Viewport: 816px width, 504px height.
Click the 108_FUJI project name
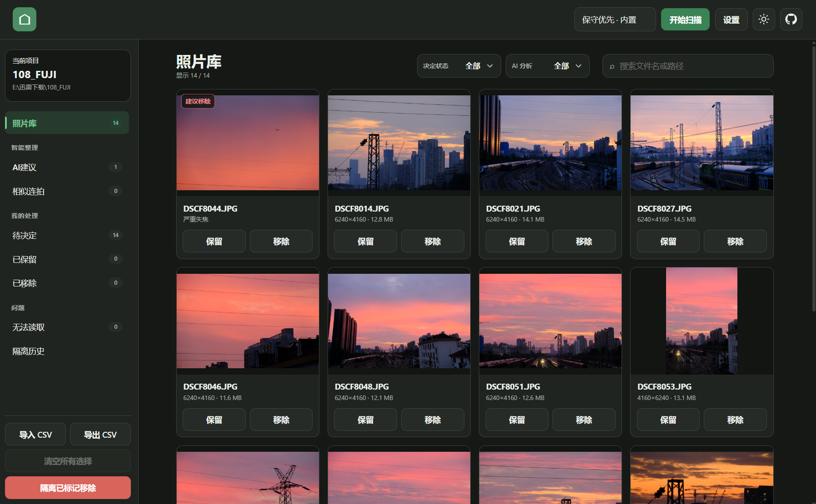pos(35,74)
